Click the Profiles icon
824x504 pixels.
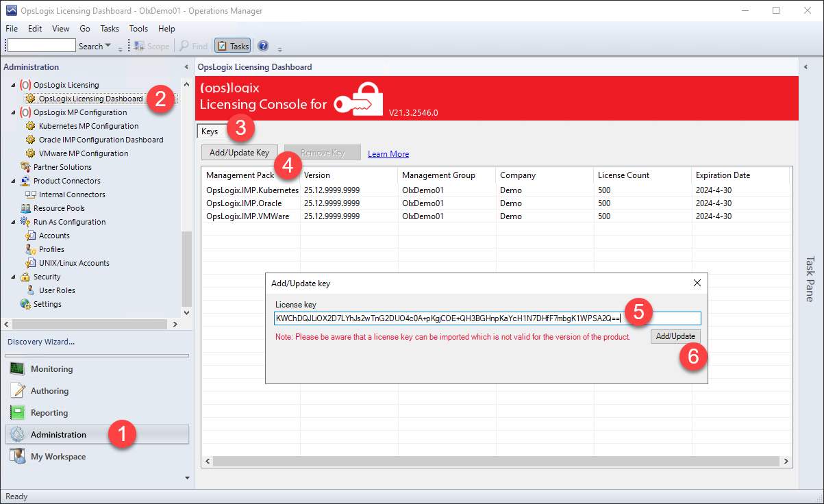(30, 249)
